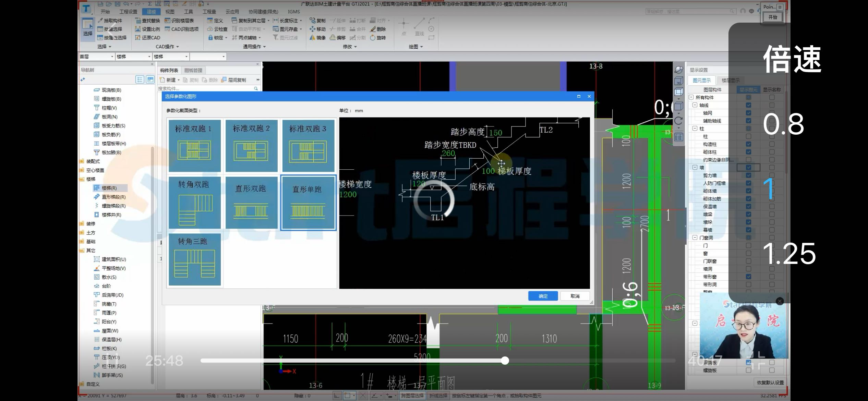
Task: Click the rotate view arrow icon
Action: coord(678,121)
